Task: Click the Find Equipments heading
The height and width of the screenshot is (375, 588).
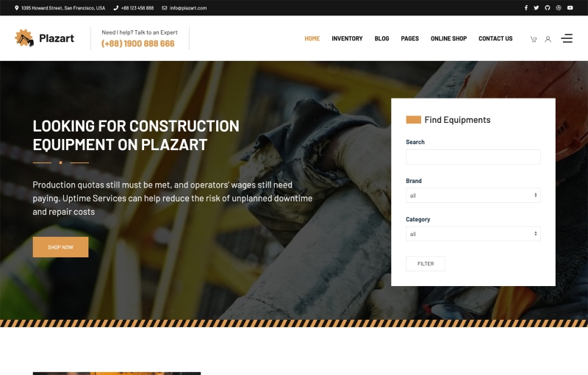Action: (x=457, y=120)
